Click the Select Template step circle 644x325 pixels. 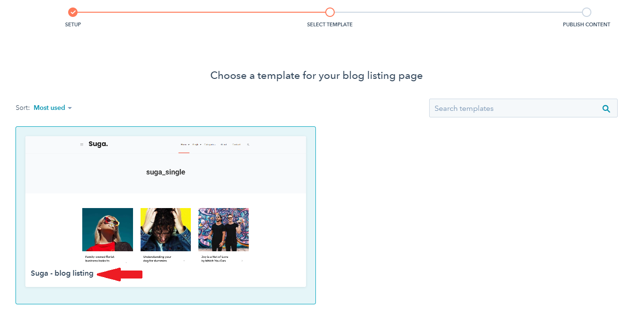(x=330, y=12)
